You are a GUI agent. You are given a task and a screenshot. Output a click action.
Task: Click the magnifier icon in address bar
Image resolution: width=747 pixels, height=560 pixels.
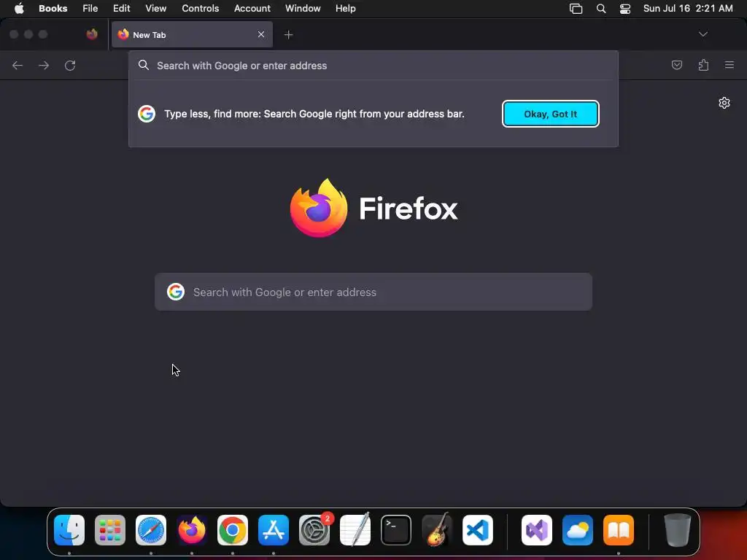pos(144,65)
